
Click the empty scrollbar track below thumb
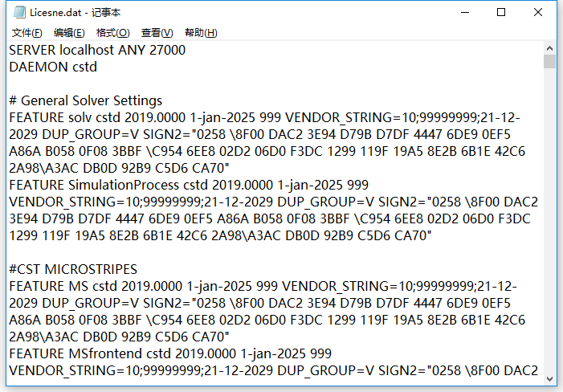(549, 221)
